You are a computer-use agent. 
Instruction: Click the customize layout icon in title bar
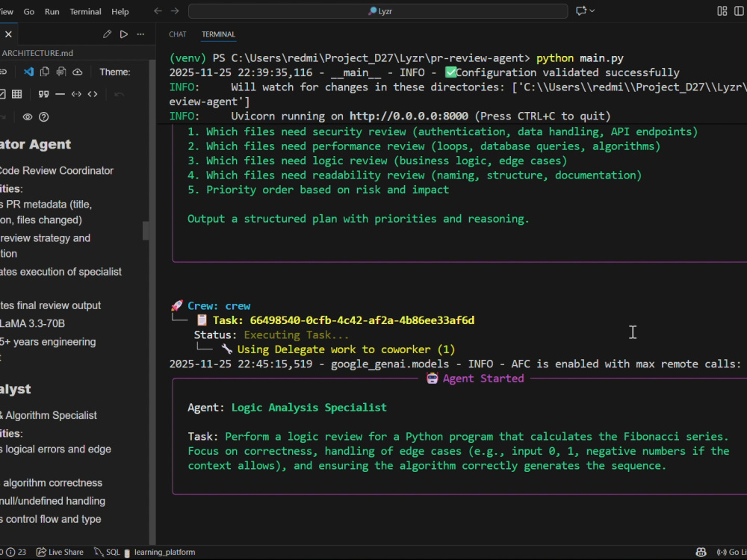point(722,11)
